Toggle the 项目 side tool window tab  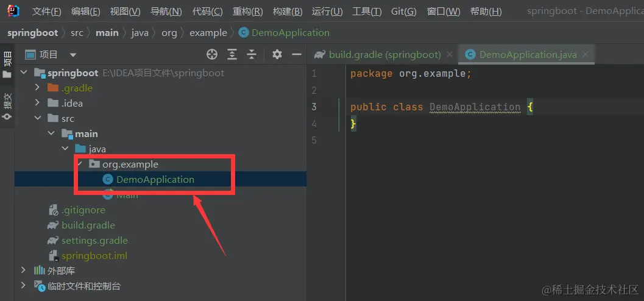point(7,65)
